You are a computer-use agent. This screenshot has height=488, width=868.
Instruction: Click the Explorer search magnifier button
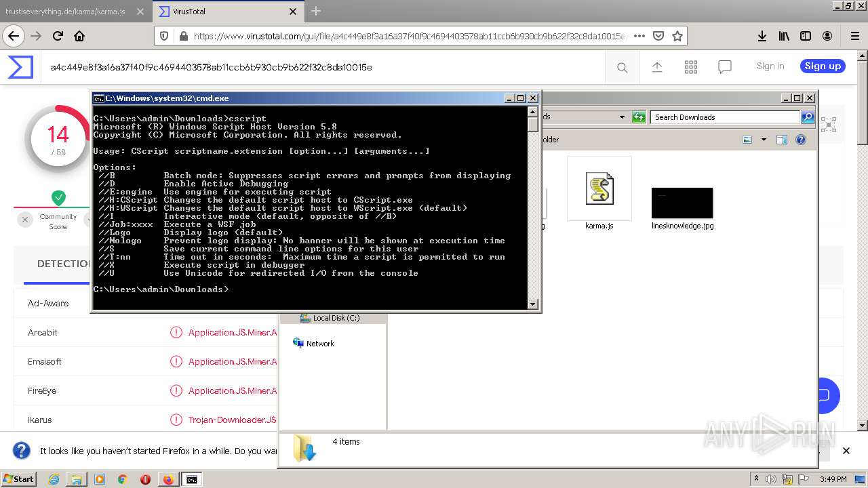808,117
